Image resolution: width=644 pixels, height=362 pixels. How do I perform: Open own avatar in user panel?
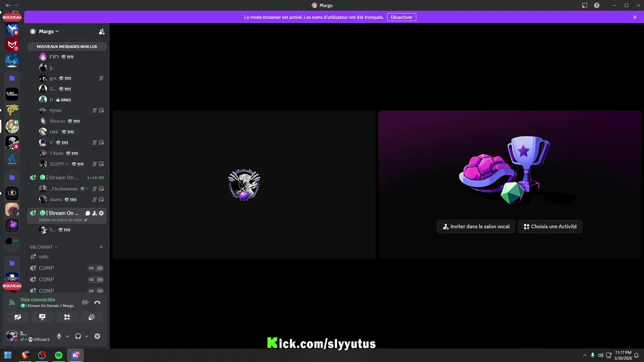12,336
